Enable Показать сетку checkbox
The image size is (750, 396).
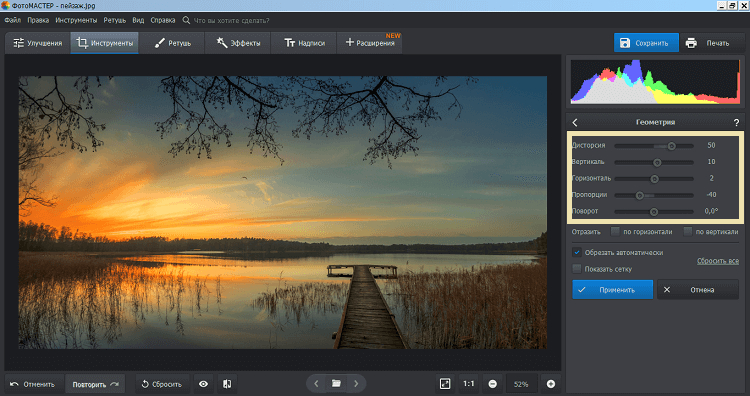577,269
